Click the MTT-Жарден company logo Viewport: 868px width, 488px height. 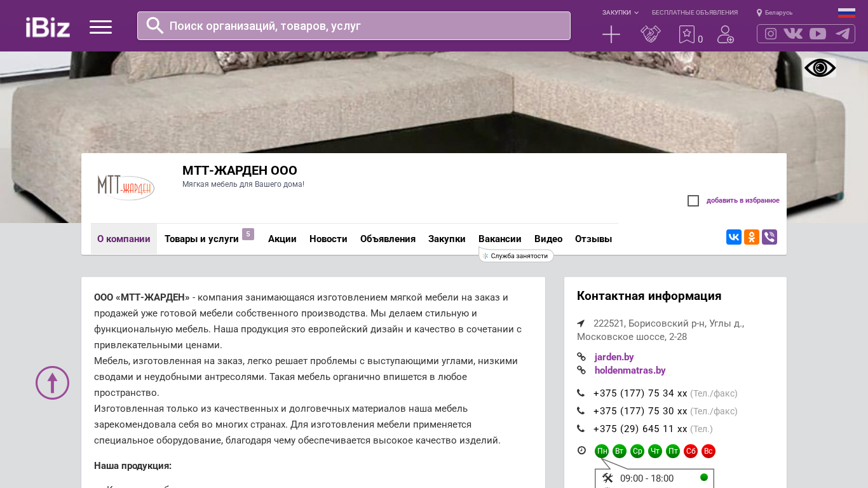pyautogui.click(x=126, y=187)
